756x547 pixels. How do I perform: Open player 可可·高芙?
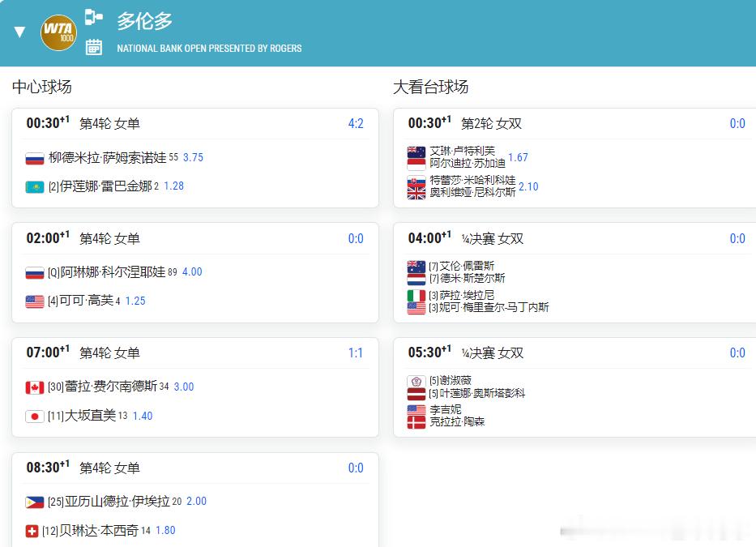[x=87, y=301]
